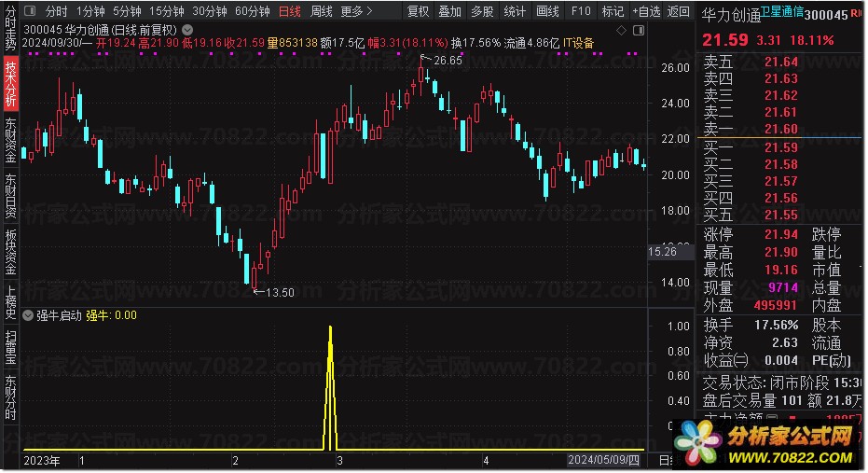
Task: Click the 卖二 price 21.61
Action: pyautogui.click(x=781, y=113)
